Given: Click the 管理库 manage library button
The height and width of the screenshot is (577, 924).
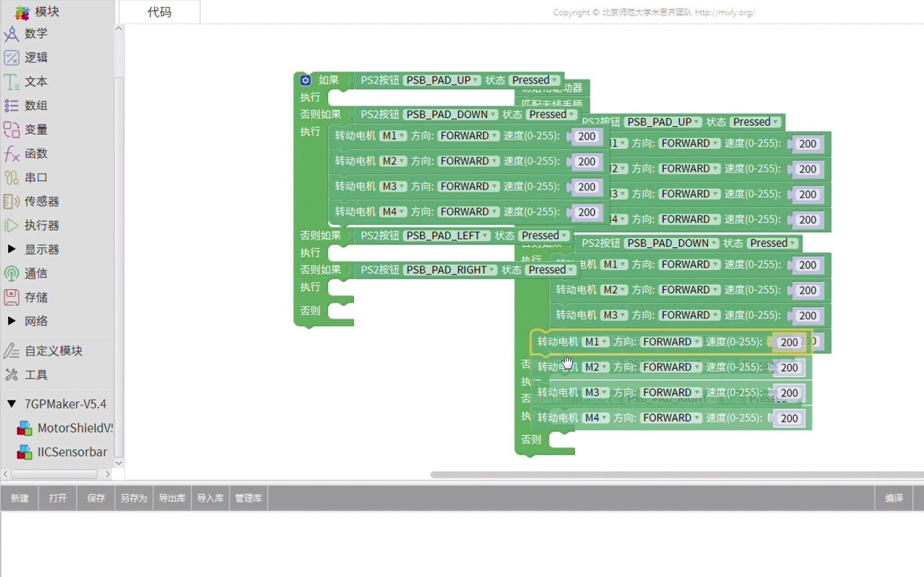Looking at the screenshot, I should pyautogui.click(x=248, y=498).
